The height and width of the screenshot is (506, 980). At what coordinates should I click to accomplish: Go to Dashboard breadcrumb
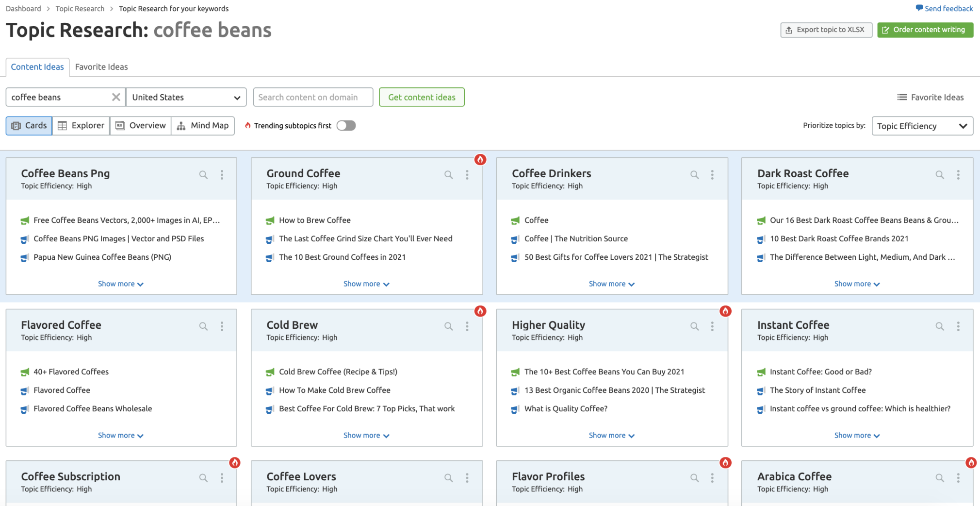[x=23, y=9]
